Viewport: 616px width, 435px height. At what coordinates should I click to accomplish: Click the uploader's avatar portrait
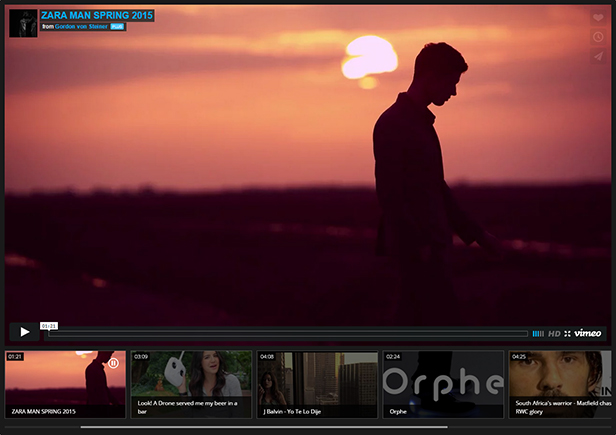tap(23, 24)
